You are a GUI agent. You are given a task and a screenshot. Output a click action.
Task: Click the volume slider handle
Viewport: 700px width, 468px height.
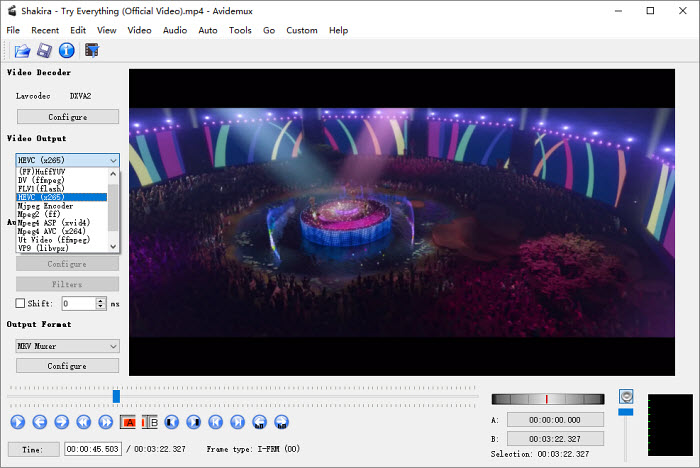click(625, 412)
